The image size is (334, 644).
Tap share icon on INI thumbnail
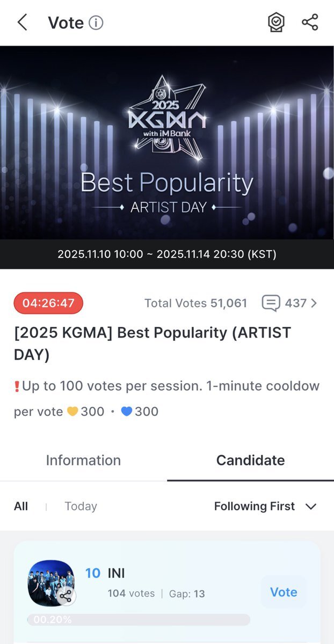(x=66, y=596)
